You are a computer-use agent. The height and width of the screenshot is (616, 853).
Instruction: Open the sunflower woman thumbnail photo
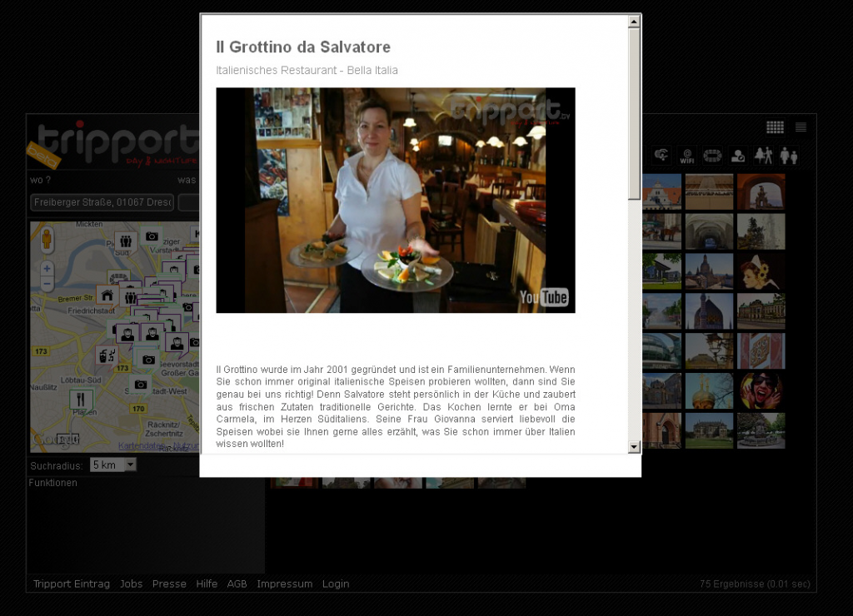pos(761,271)
